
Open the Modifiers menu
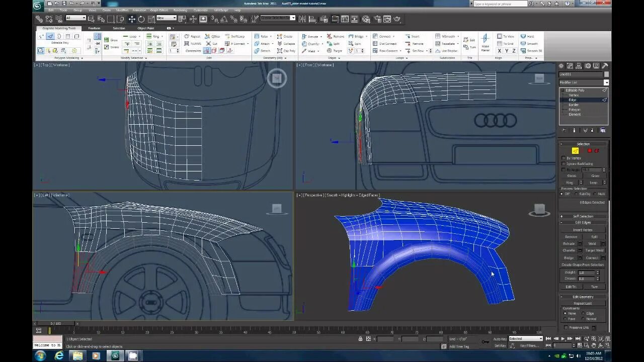pyautogui.click(x=122, y=10)
